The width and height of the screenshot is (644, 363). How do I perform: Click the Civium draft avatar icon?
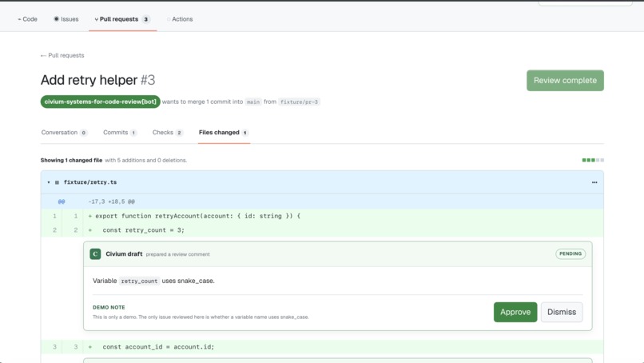click(95, 254)
